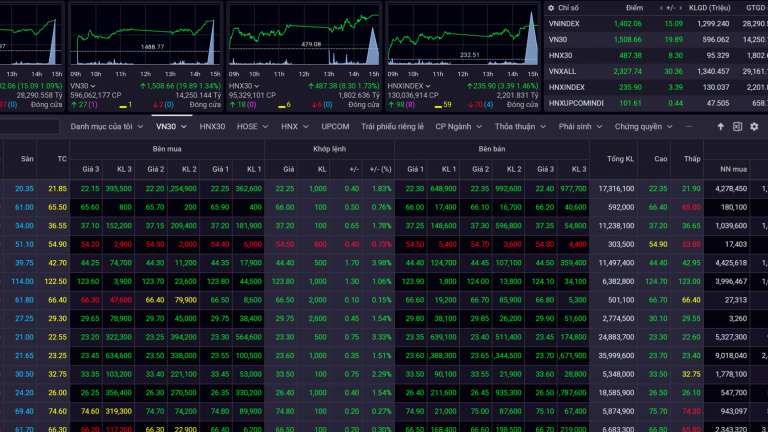The width and height of the screenshot is (768, 432).
Task: Click NN mua value 9,018,040
Action: tap(730, 356)
